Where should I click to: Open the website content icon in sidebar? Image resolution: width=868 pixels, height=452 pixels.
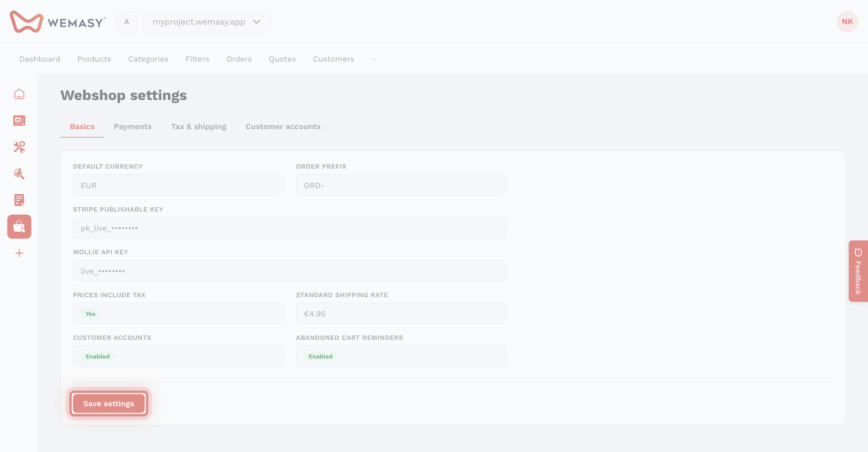point(19,121)
